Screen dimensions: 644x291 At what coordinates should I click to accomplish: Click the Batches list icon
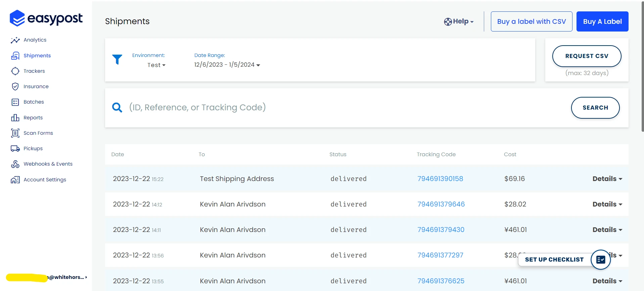(15, 102)
